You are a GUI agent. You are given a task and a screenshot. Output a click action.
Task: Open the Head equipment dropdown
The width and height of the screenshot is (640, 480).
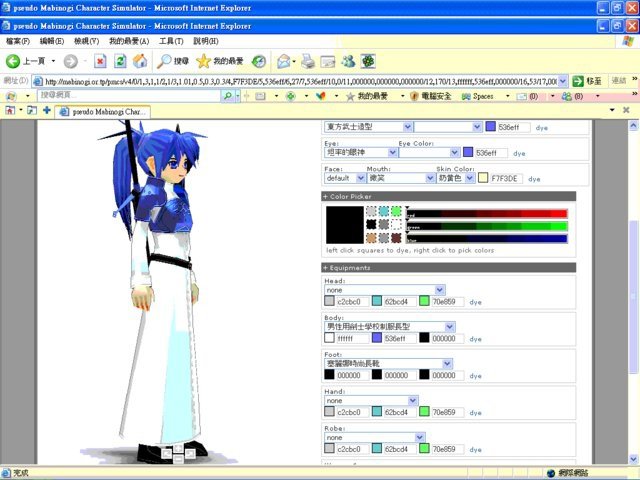pyautogui.click(x=384, y=290)
